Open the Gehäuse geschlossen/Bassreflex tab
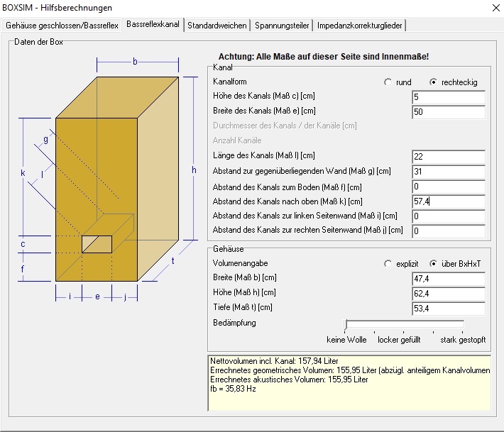The height and width of the screenshot is (432, 504). pyautogui.click(x=62, y=26)
